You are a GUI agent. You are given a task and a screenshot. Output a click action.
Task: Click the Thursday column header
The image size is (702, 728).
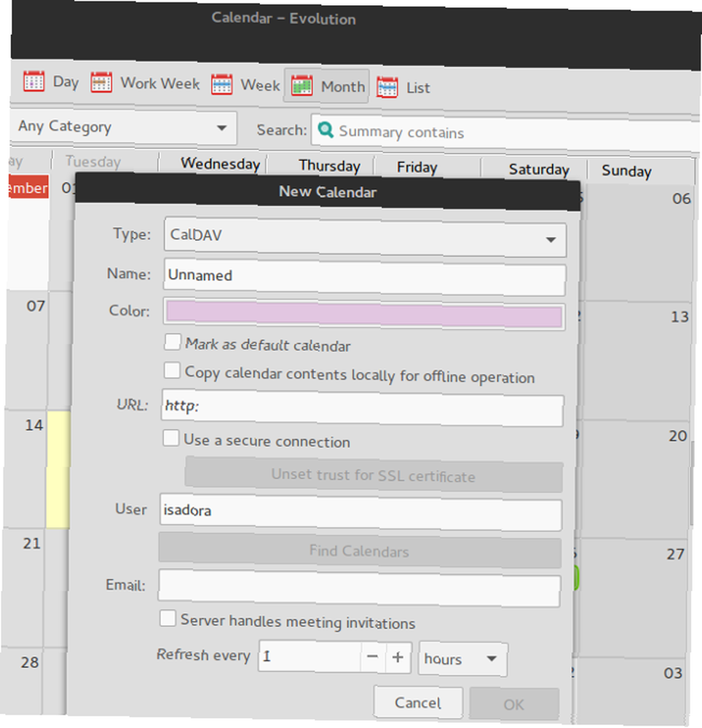click(x=330, y=166)
